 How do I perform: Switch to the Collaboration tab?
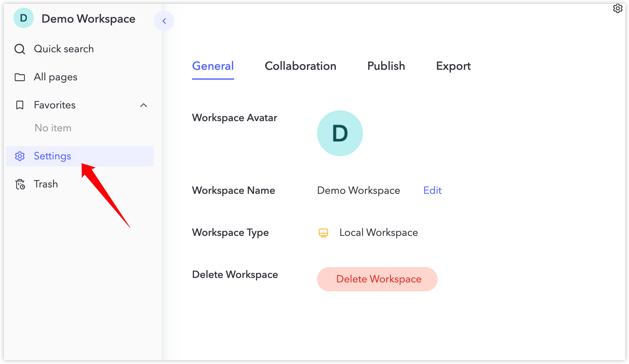[300, 66]
